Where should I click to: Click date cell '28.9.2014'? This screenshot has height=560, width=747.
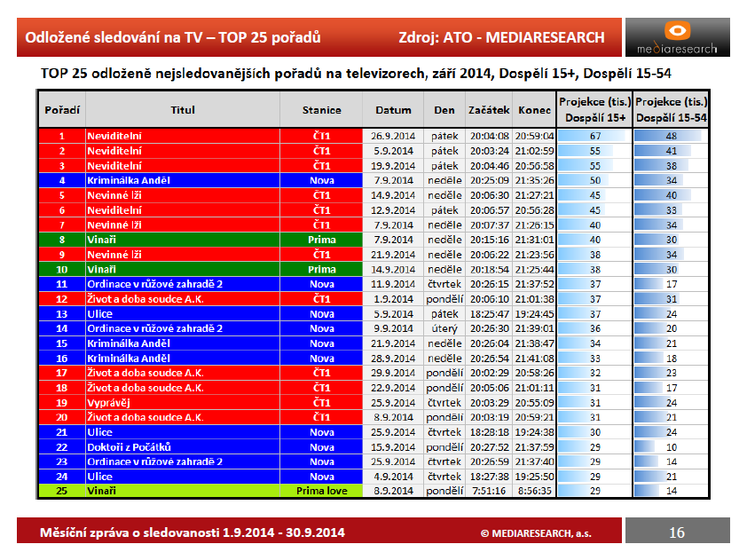click(393, 359)
